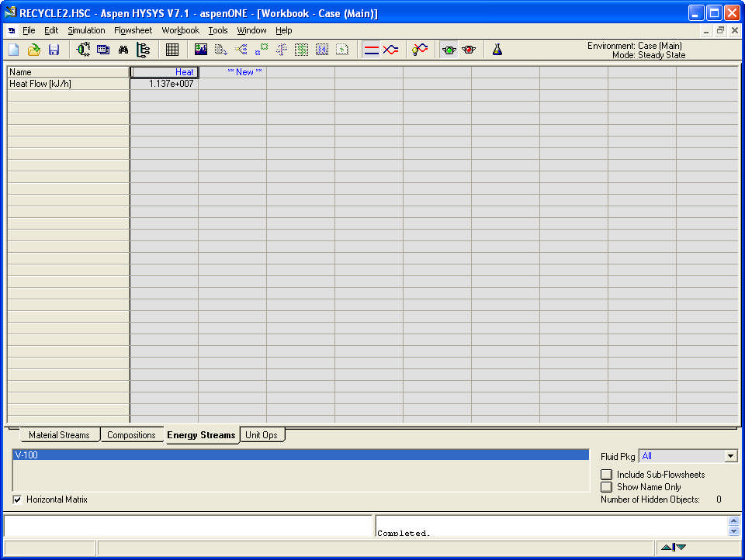The height and width of the screenshot is (560, 745).
Task: Click the red traffic light holding icon
Action: (469, 50)
